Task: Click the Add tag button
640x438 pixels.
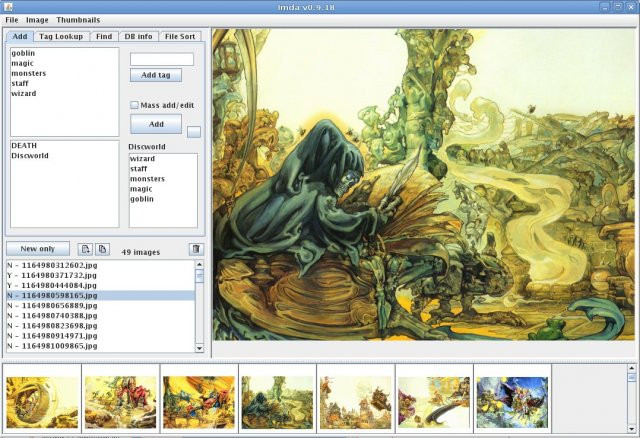Action: (156, 75)
